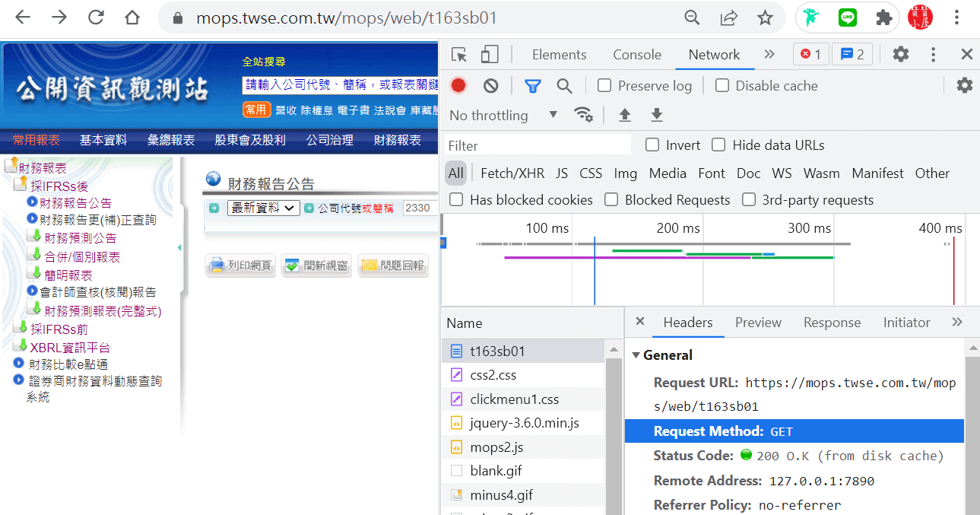Enable Preserve log checkbox

604,85
